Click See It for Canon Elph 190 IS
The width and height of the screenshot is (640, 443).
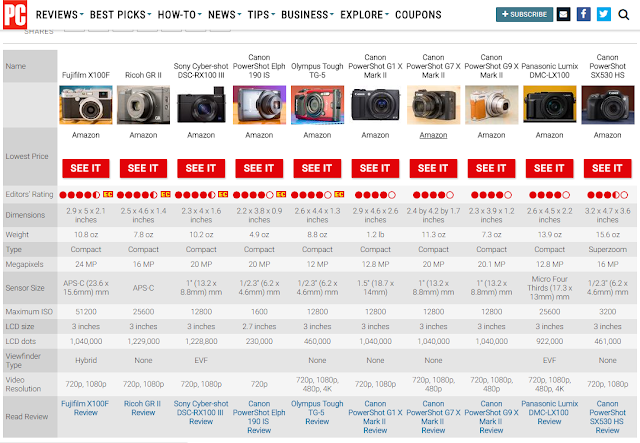click(259, 168)
